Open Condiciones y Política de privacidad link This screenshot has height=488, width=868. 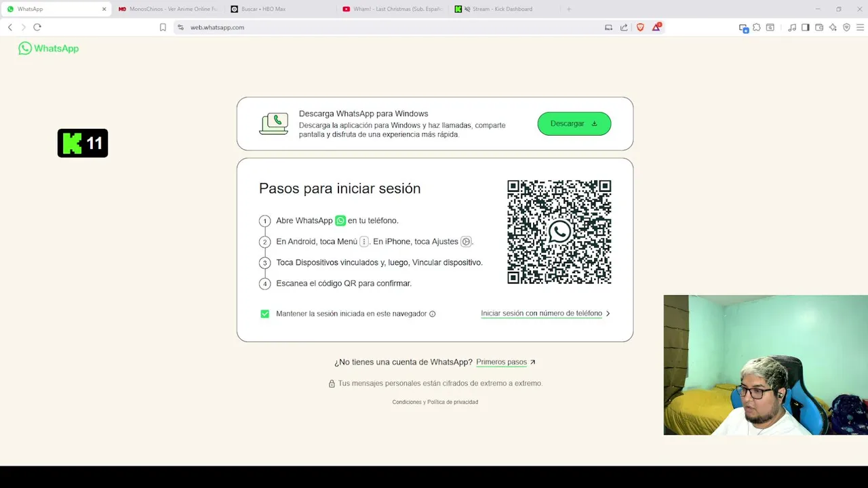tap(435, 402)
